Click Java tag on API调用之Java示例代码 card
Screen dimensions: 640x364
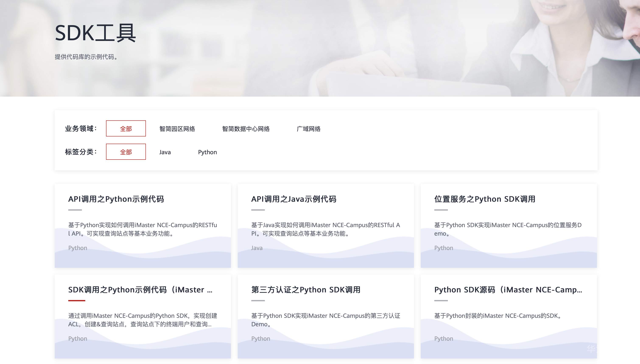tap(257, 248)
